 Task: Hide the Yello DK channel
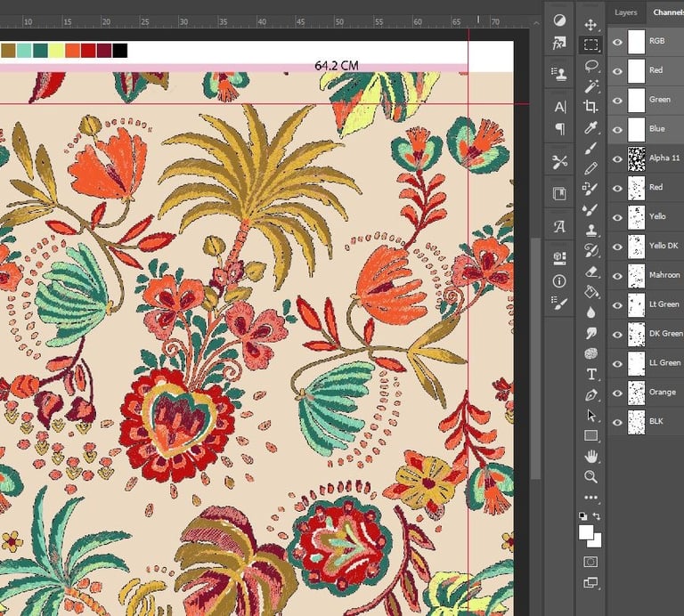tap(617, 247)
